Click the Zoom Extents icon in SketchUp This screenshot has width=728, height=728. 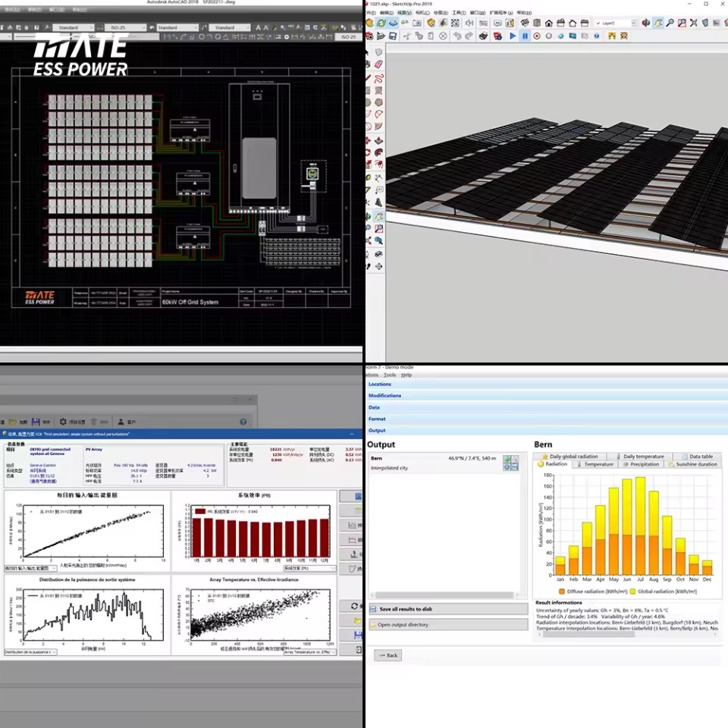[x=694, y=23]
